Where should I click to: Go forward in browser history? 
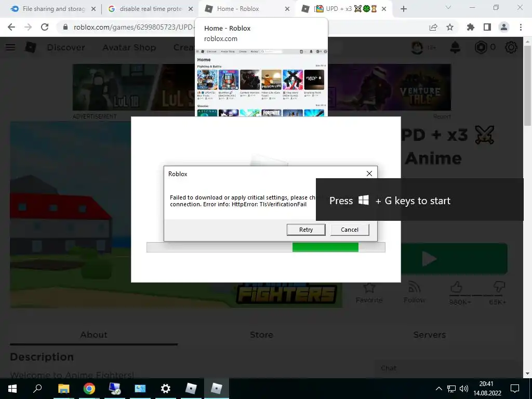tap(28, 27)
